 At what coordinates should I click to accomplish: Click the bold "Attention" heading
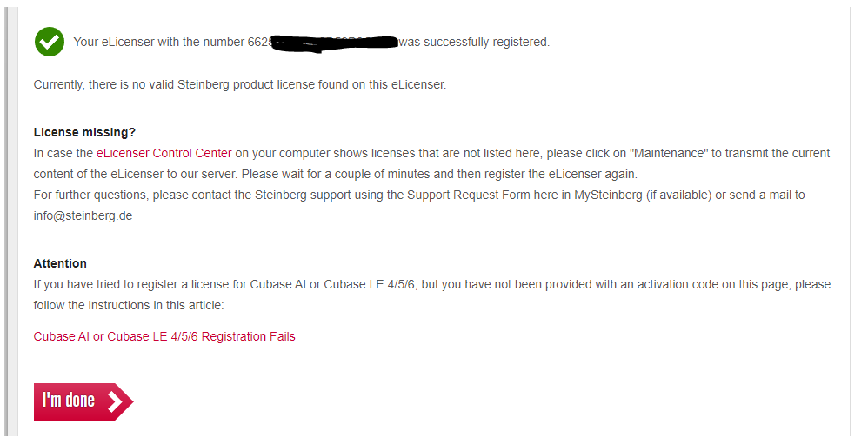coord(60,263)
